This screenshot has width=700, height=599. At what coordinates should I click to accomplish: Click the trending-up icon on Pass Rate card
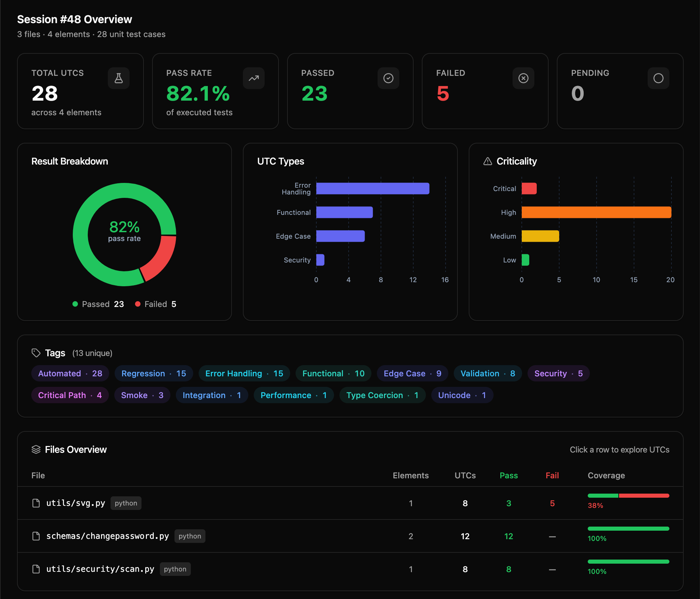[253, 78]
